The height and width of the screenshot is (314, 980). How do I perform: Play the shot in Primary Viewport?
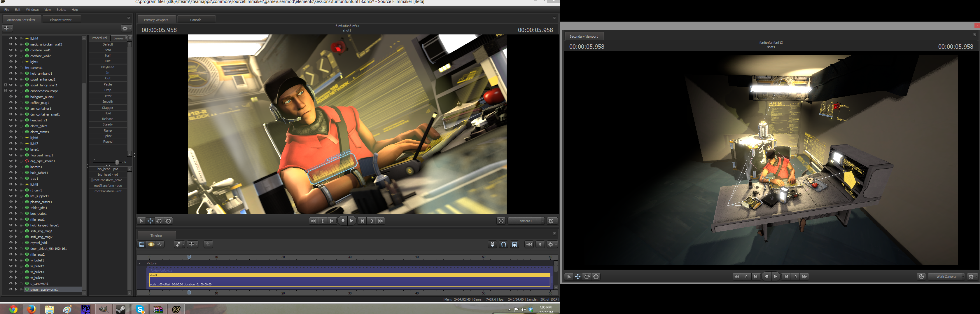pos(352,221)
